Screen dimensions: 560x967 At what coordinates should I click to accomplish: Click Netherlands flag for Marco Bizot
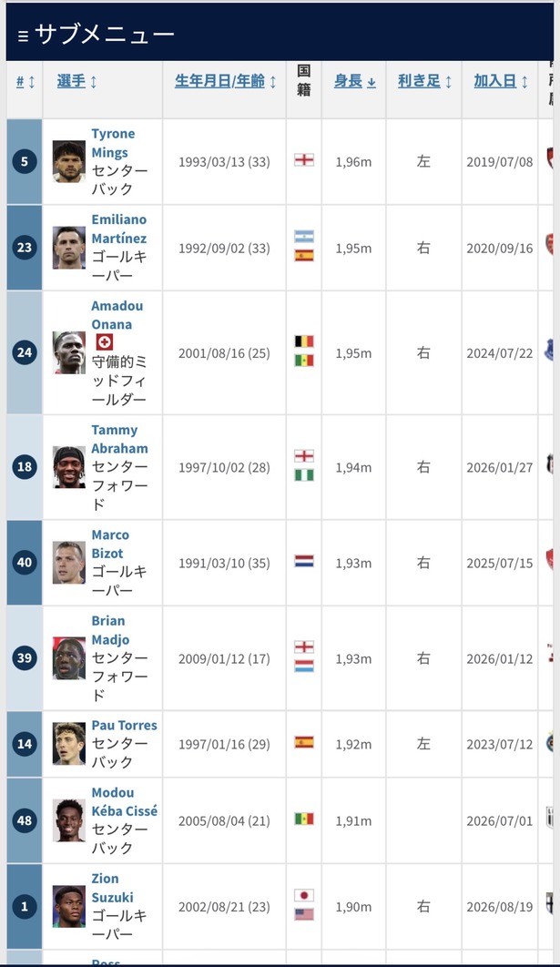click(x=304, y=561)
